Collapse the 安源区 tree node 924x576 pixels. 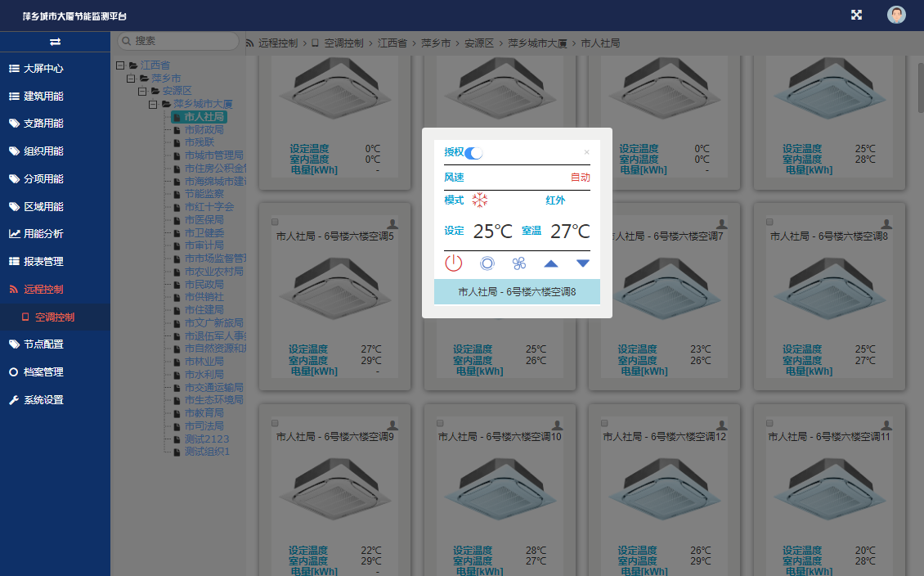click(x=142, y=92)
